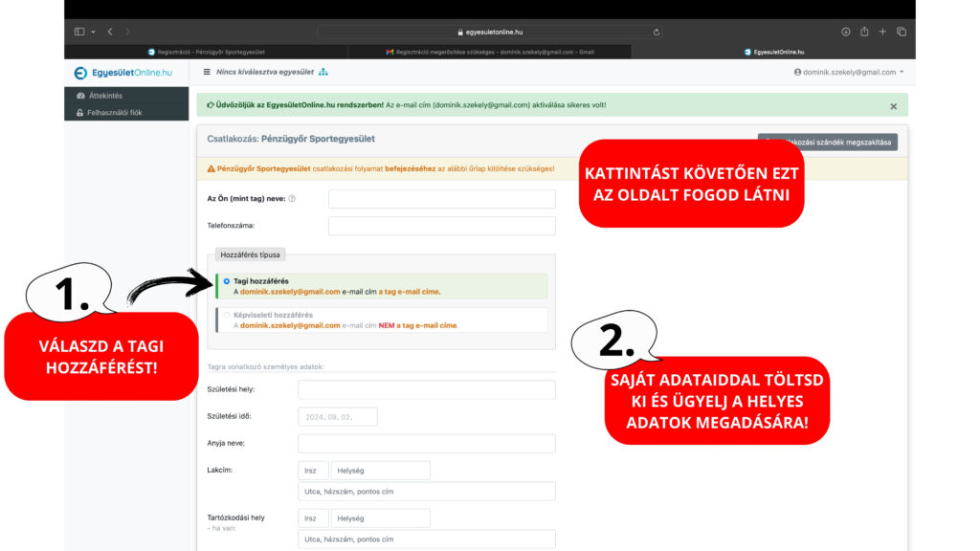Select the Tagi hozzáférés radio button
This screenshot has width=980, height=551.
tap(226, 281)
